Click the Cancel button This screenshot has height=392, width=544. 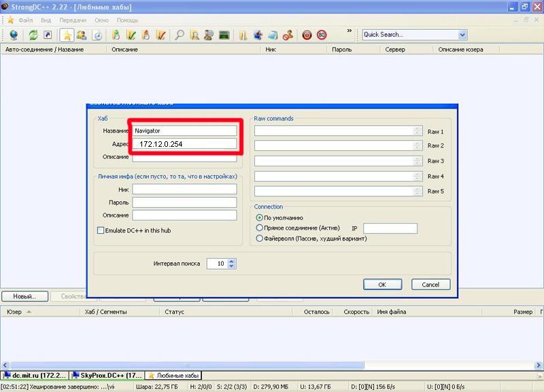click(x=430, y=285)
